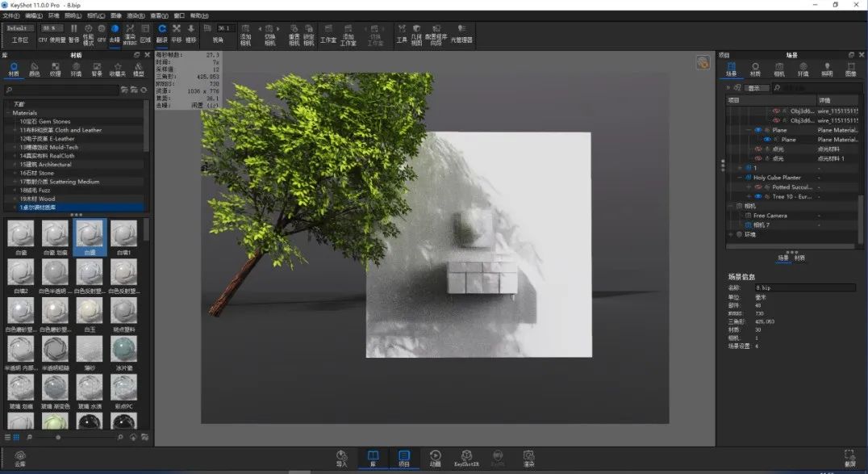Show the point light with material 1
868x474 pixels.
click(757, 158)
